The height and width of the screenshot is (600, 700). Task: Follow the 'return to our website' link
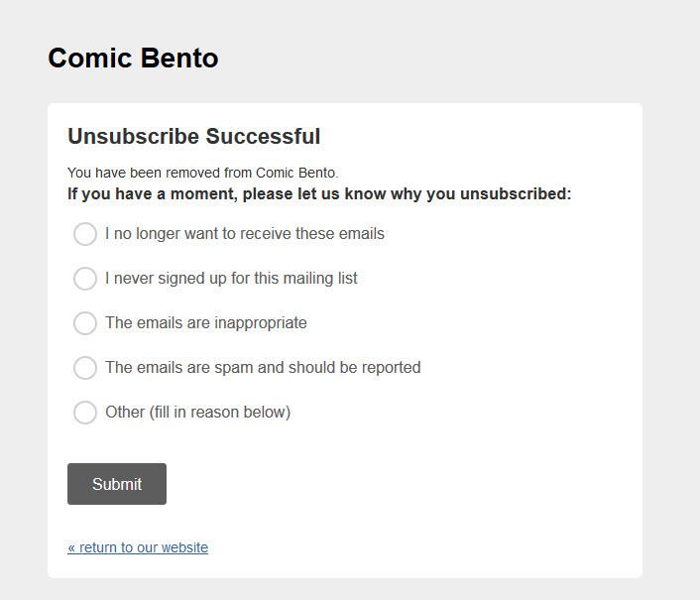144,547
